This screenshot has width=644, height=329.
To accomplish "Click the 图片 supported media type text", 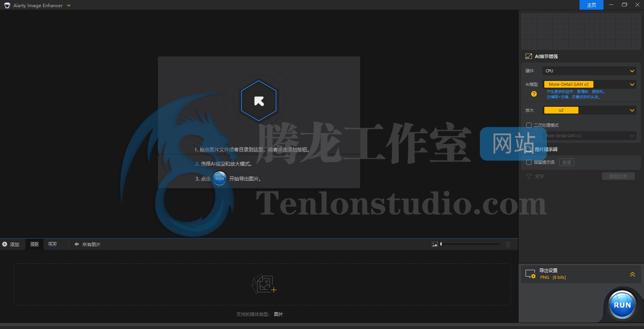I will [279, 314].
